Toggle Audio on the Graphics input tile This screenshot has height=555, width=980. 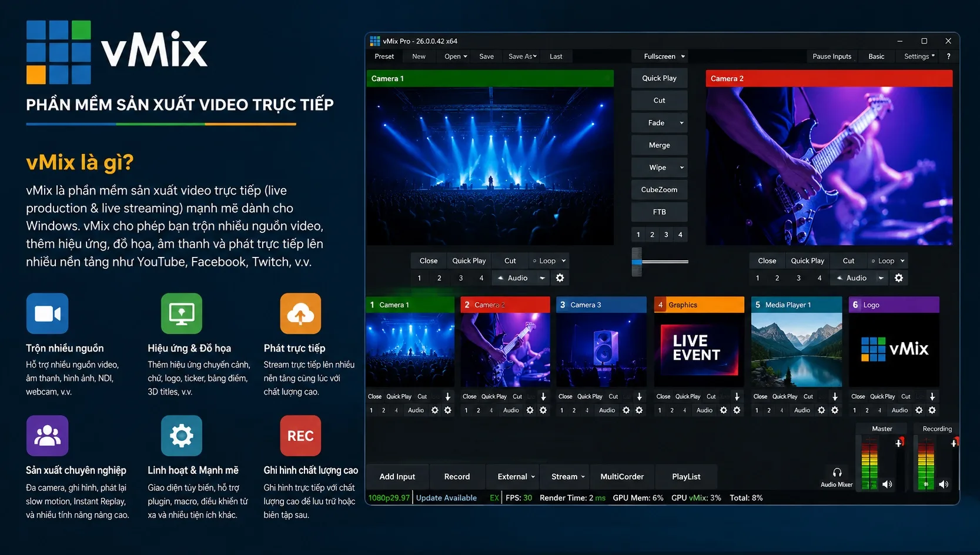[704, 410]
